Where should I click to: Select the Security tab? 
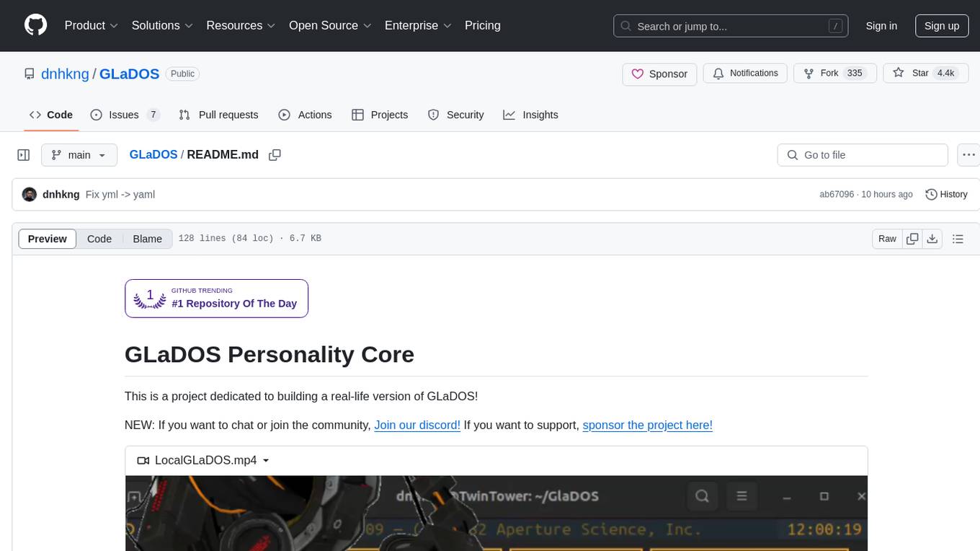455,115
